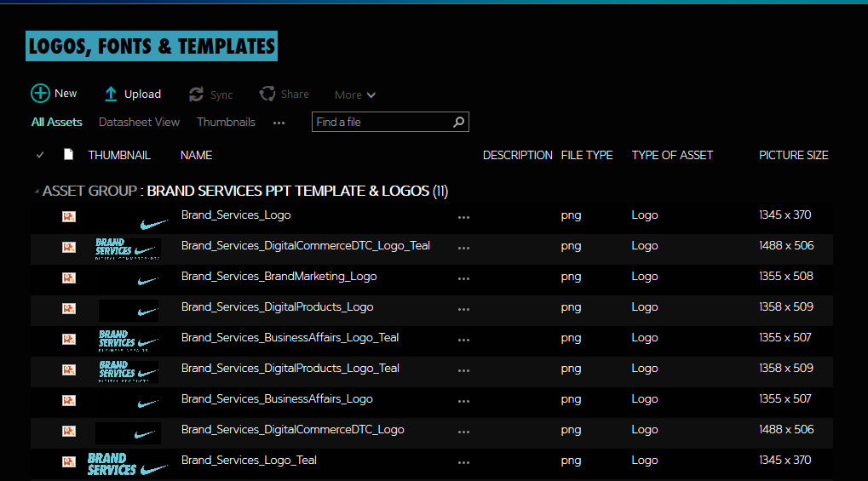868x481 pixels.
Task: Click the file icon beside Brand_Services_DigitalCommerceDTC_Logo
Action: click(69, 431)
